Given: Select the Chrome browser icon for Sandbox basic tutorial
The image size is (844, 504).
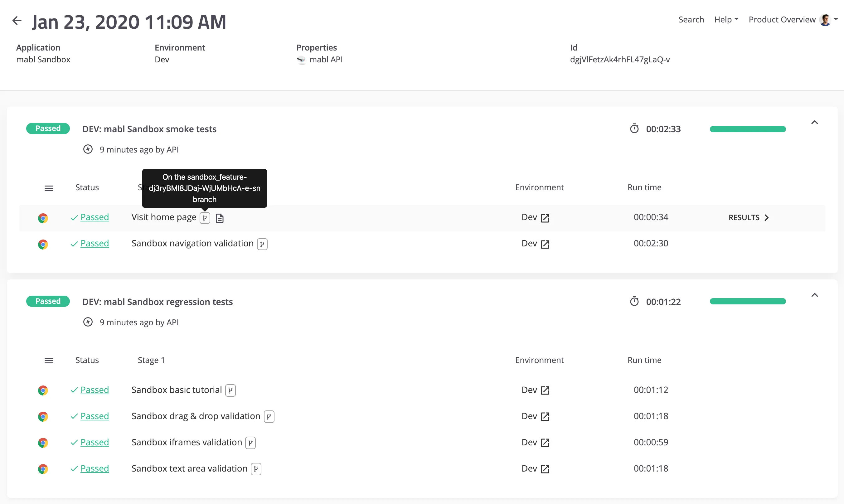Looking at the screenshot, I should click(43, 390).
